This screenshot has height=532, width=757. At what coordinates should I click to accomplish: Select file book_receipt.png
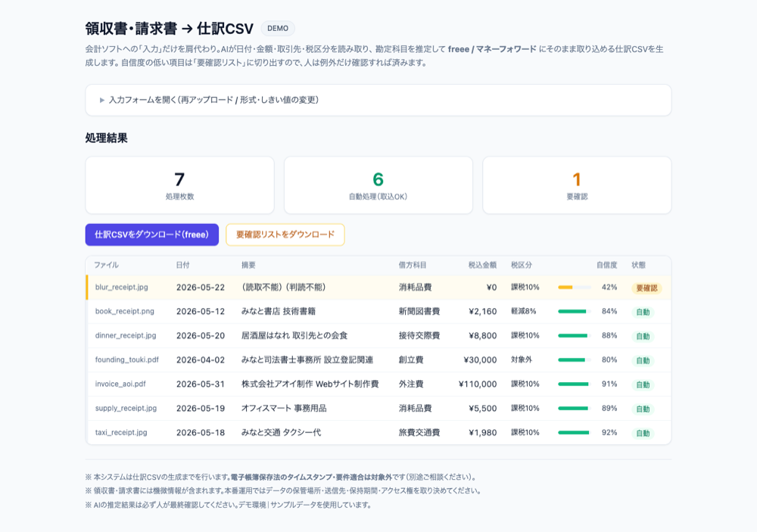click(125, 311)
